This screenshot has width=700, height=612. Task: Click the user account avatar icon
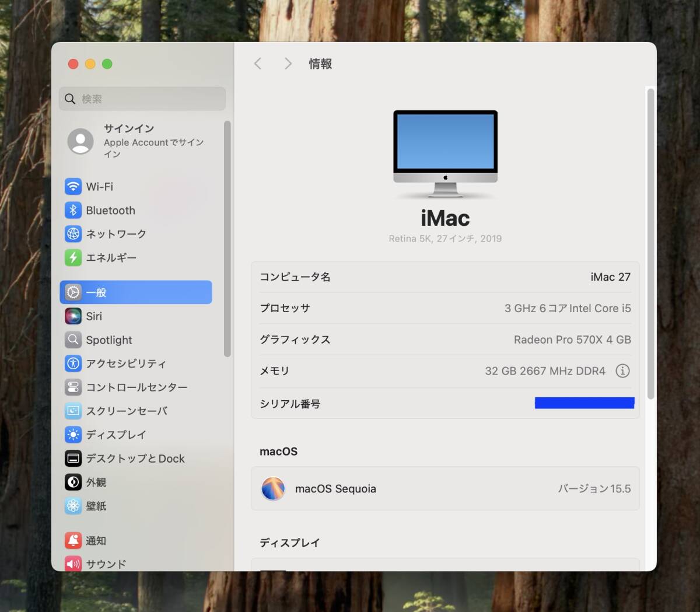click(80, 141)
